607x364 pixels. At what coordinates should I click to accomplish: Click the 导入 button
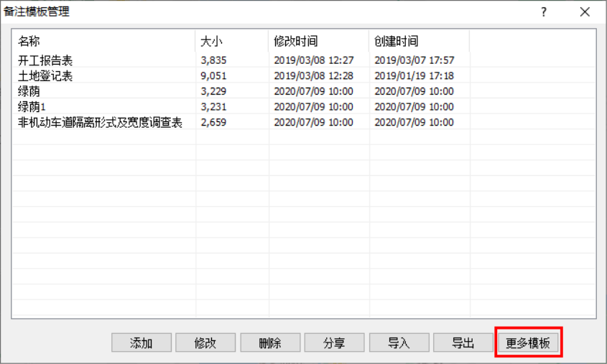399,343
